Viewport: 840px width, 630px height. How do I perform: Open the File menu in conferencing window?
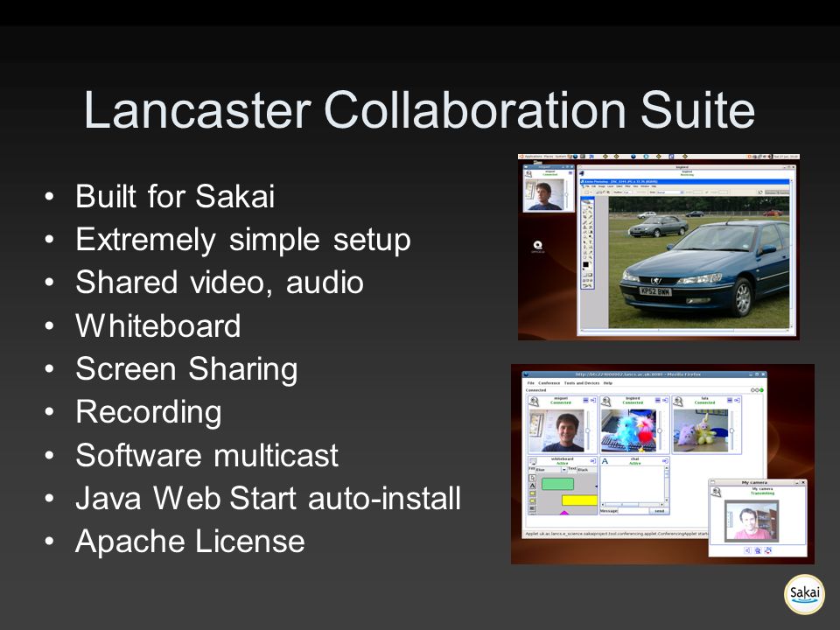pyautogui.click(x=531, y=383)
